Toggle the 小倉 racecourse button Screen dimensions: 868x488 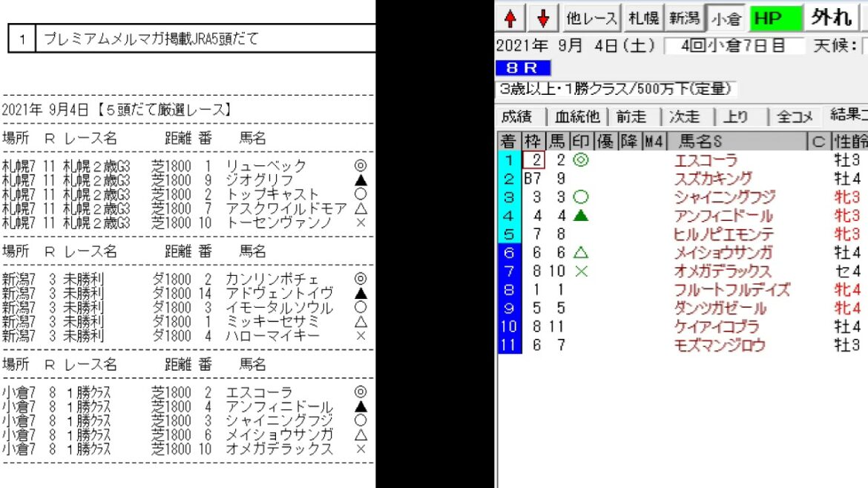726,18
